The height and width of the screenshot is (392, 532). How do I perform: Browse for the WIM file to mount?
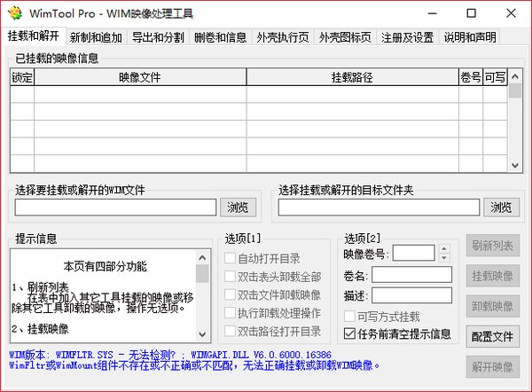pyautogui.click(x=238, y=207)
